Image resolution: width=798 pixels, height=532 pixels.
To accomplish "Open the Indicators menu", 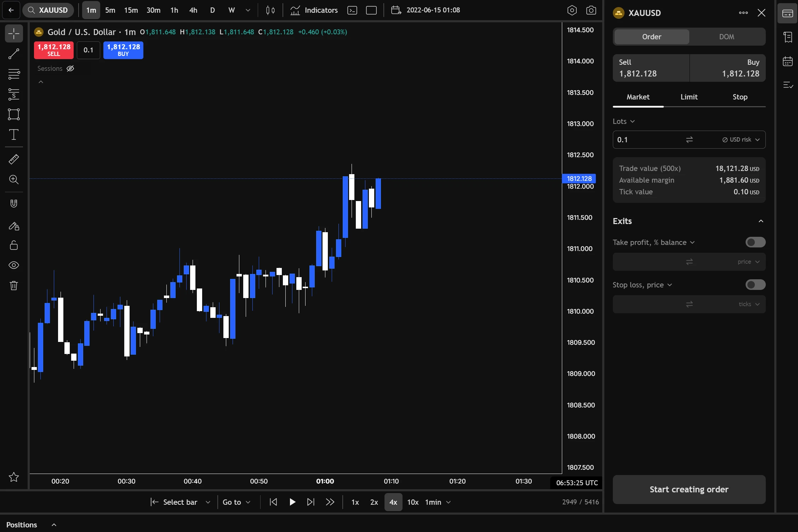I will pos(314,10).
